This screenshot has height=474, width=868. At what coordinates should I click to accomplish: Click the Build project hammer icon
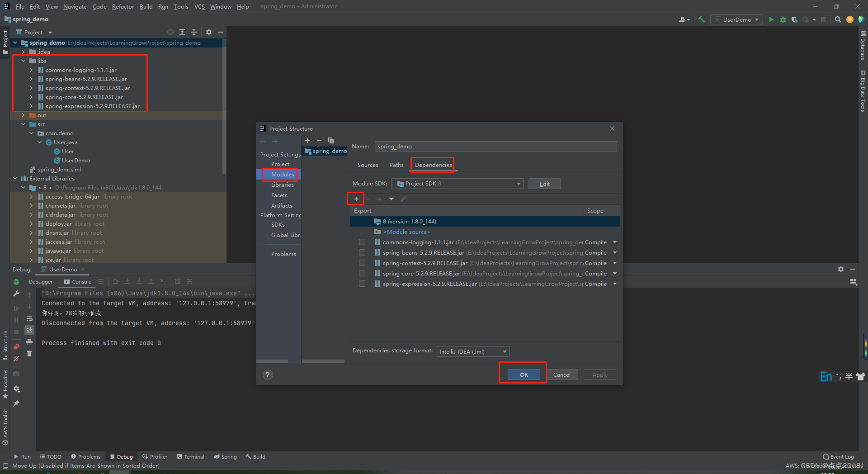coord(701,19)
